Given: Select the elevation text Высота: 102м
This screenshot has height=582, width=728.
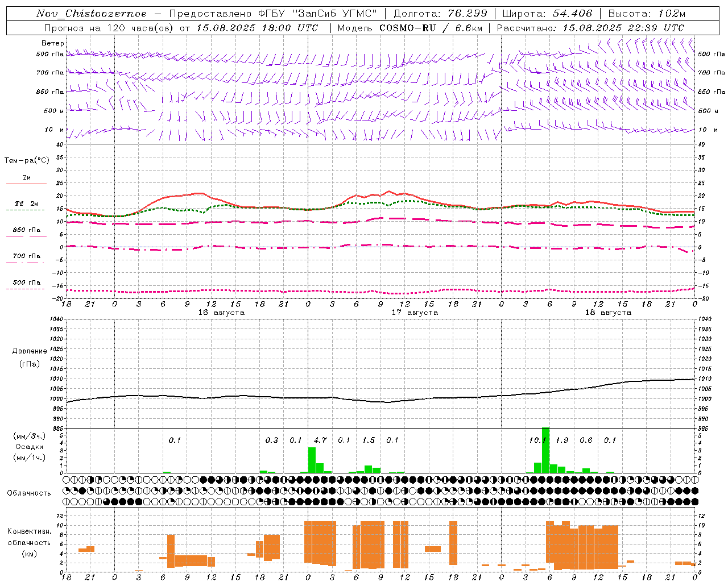Looking at the screenshot, I should click(x=647, y=14).
